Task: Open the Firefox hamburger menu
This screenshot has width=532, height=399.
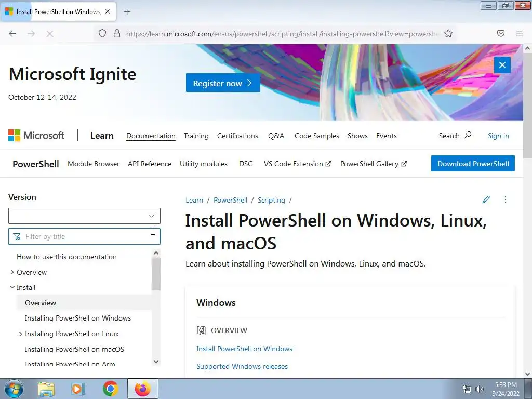Action: click(x=520, y=33)
